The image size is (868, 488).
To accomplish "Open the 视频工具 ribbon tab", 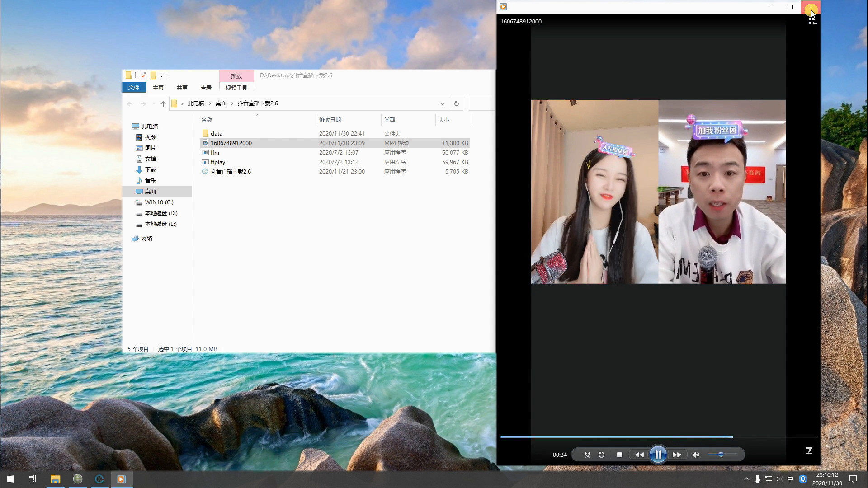I will coord(236,88).
